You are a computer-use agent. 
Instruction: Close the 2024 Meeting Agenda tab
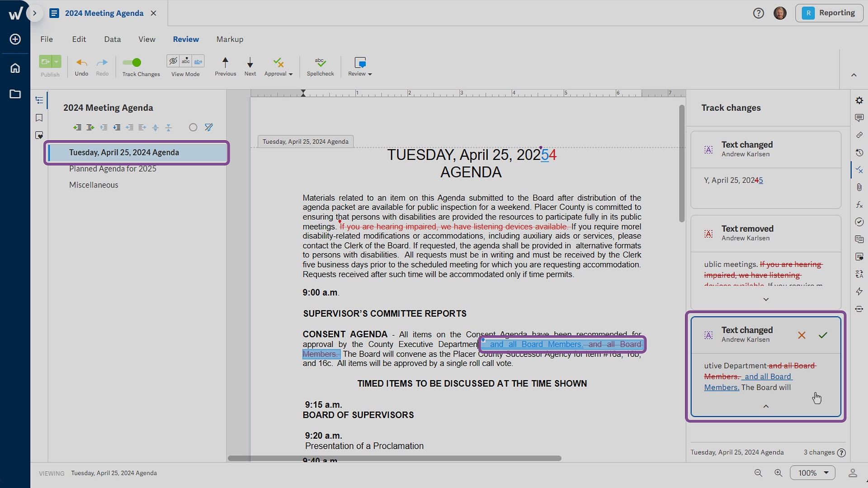(153, 13)
